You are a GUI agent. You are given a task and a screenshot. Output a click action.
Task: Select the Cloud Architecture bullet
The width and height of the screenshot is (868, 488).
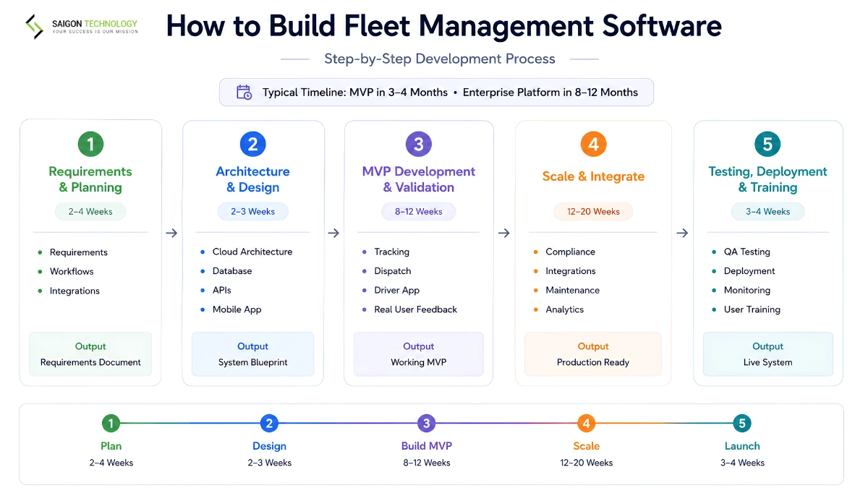pyautogui.click(x=246, y=252)
